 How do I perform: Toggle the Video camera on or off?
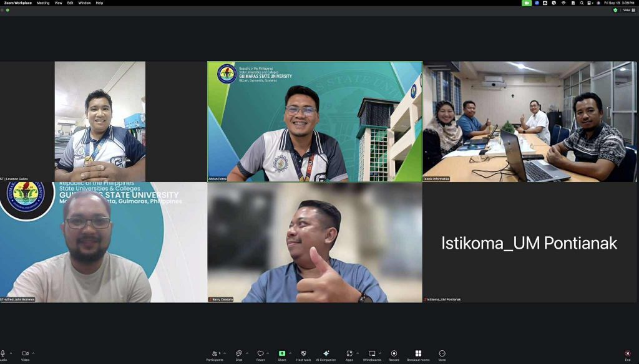(x=26, y=354)
